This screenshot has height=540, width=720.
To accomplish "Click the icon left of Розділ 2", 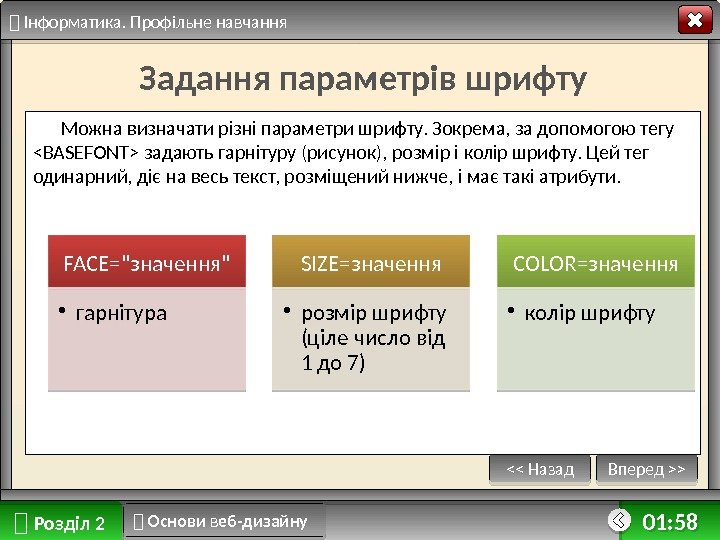I will [x=21, y=523].
